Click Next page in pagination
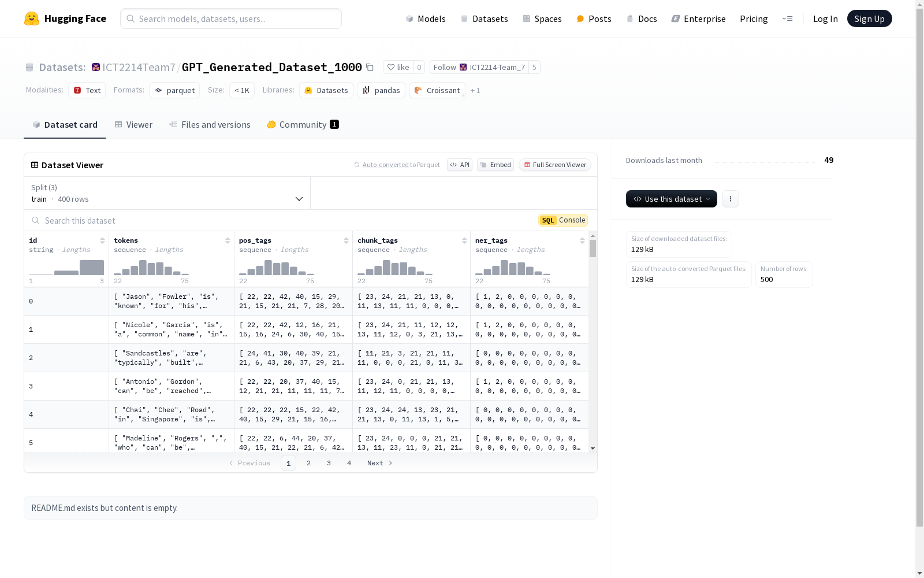 (380, 463)
